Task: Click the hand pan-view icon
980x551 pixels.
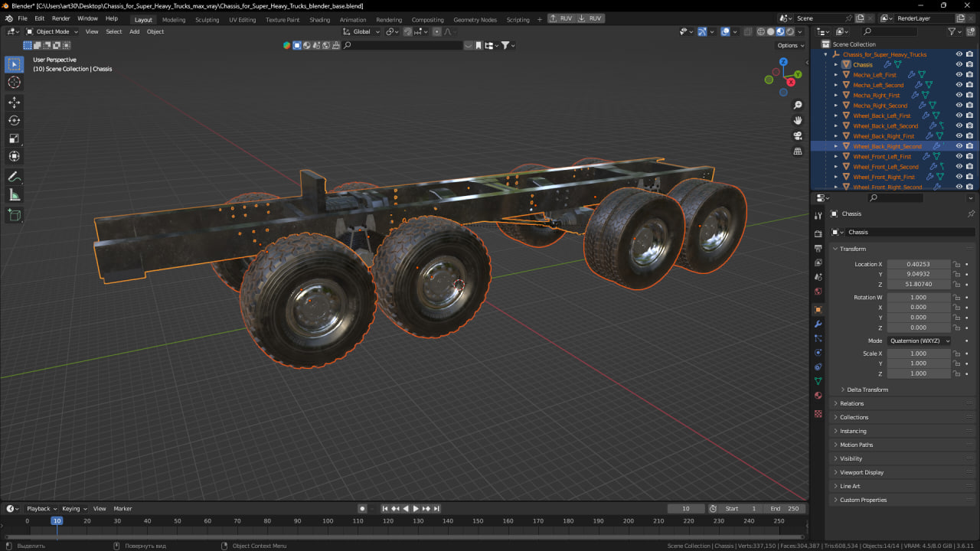Action: click(x=798, y=120)
